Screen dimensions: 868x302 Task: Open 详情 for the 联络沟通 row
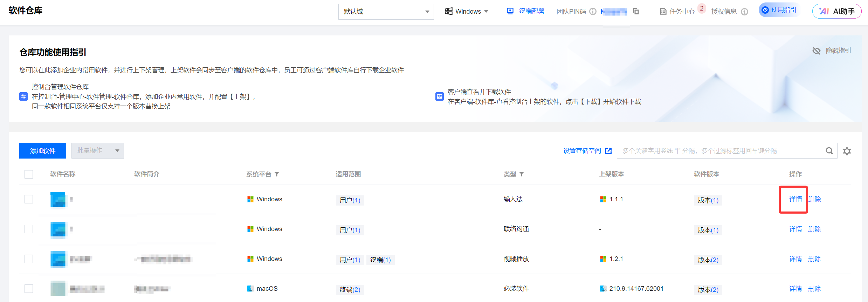(795, 229)
